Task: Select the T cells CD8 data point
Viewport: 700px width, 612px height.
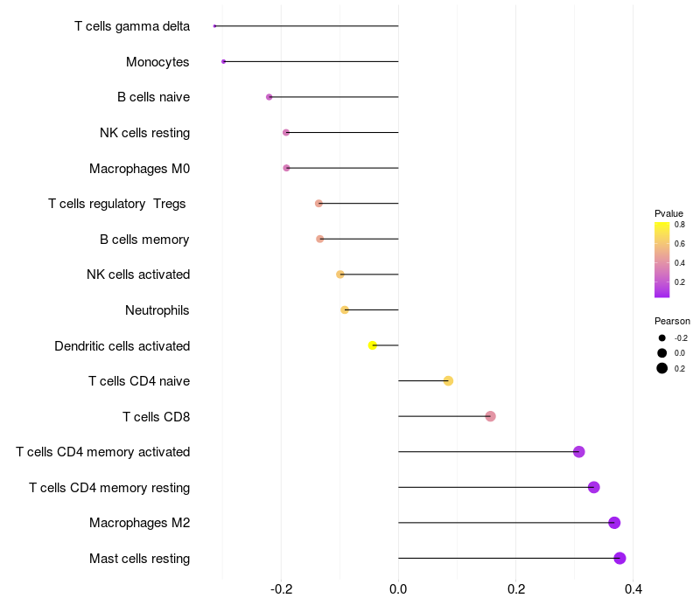Action: coord(490,416)
